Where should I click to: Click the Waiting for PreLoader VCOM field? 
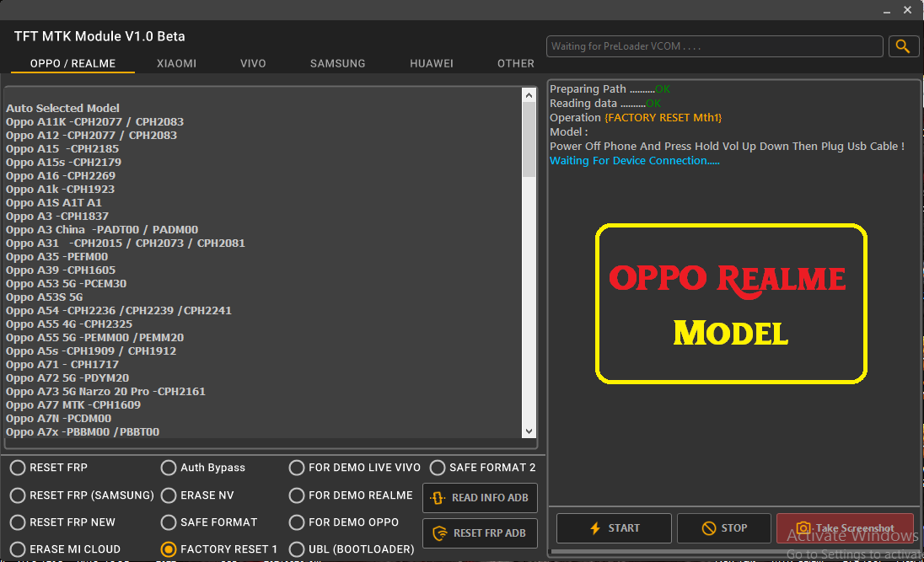click(x=715, y=46)
